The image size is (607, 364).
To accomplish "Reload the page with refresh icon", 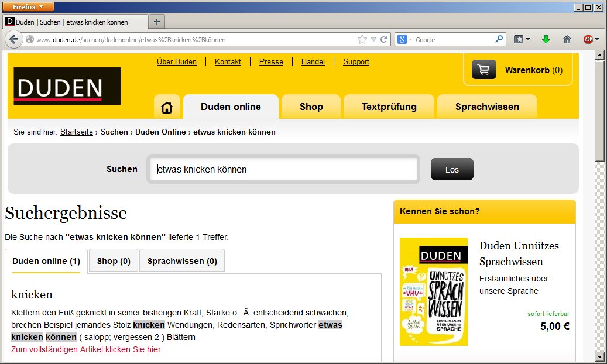I will click(x=383, y=39).
